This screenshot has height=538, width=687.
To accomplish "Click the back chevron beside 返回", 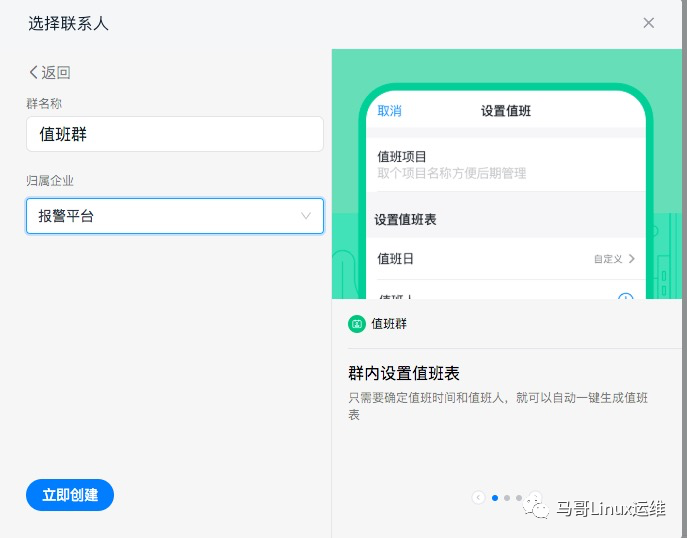I will [33, 72].
